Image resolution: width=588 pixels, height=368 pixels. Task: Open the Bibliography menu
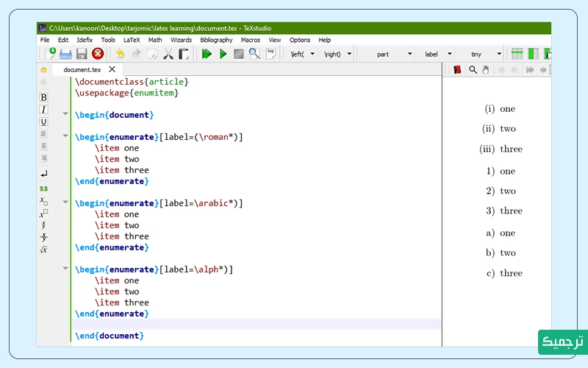pos(216,40)
